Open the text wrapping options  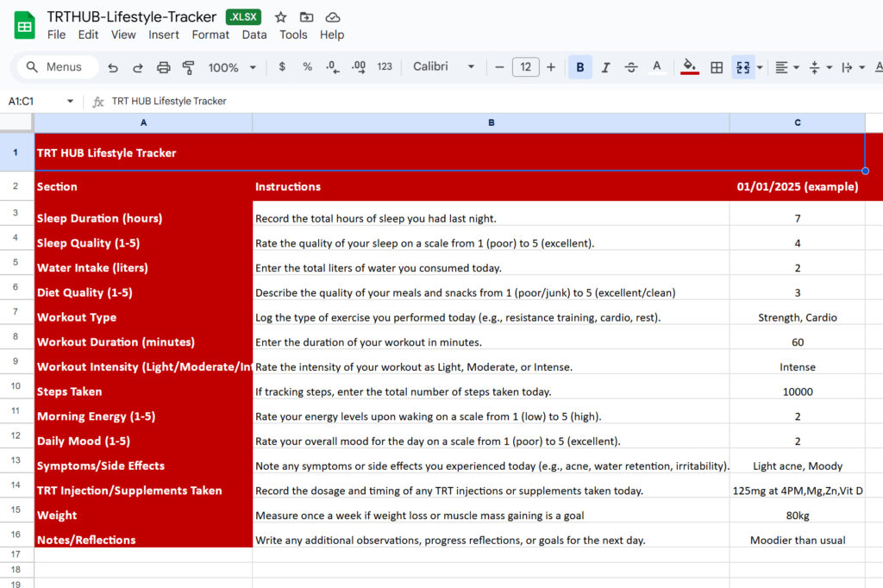click(847, 67)
